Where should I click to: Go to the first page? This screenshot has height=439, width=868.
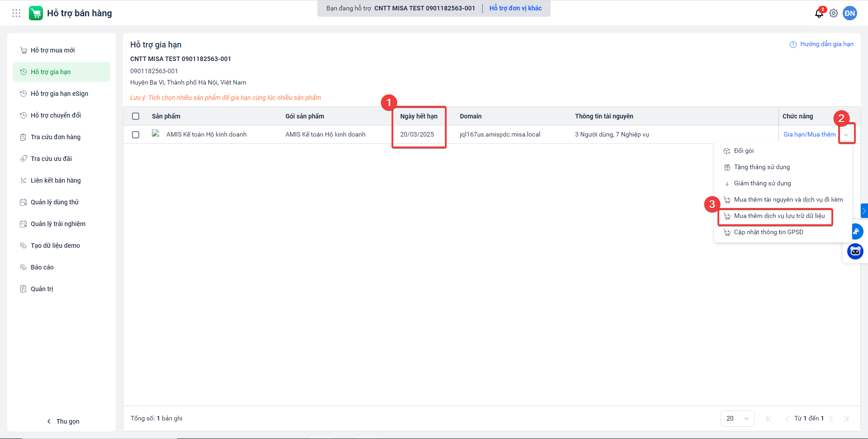click(769, 419)
